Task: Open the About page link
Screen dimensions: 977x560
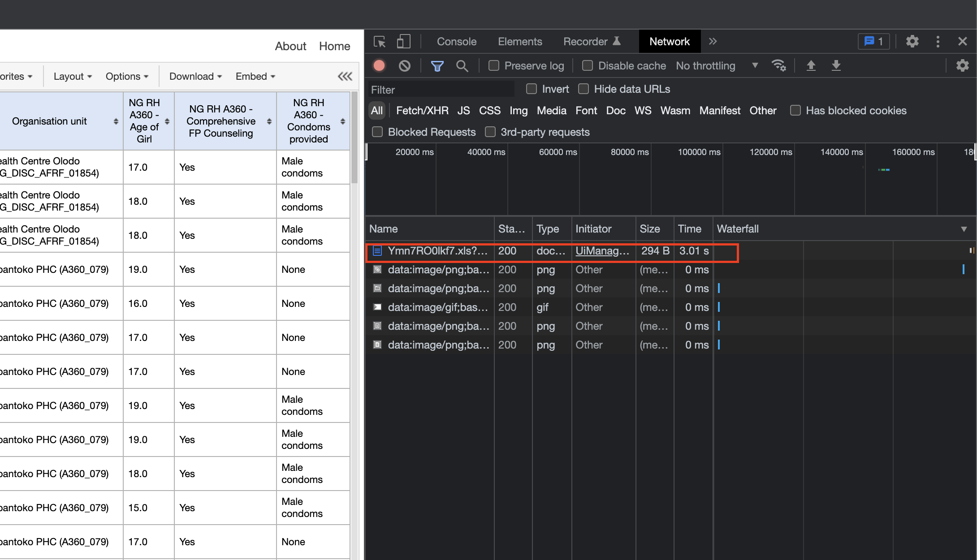Action: (290, 46)
